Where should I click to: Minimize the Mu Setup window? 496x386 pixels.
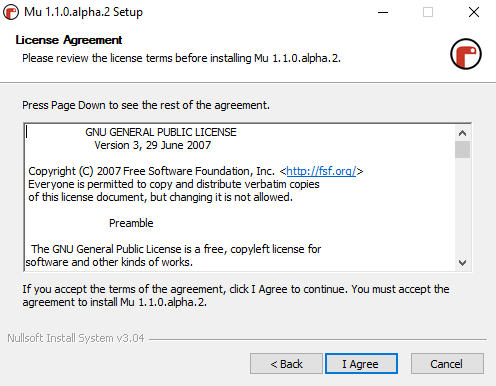[383, 12]
